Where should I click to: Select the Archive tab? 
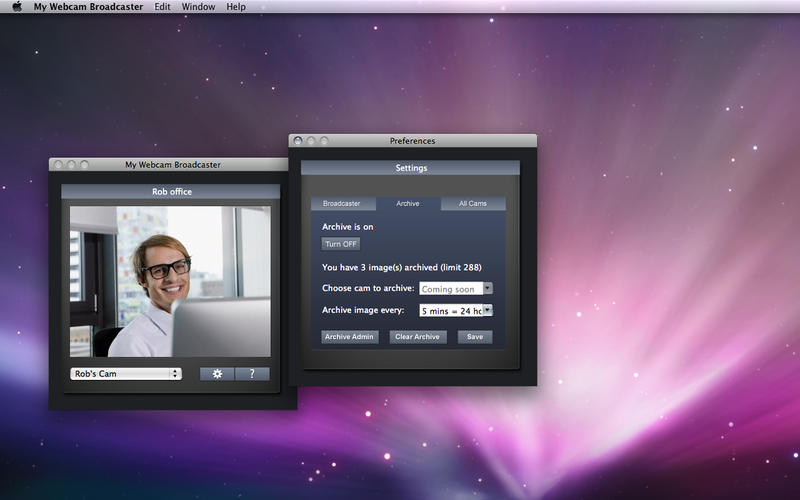(x=408, y=203)
